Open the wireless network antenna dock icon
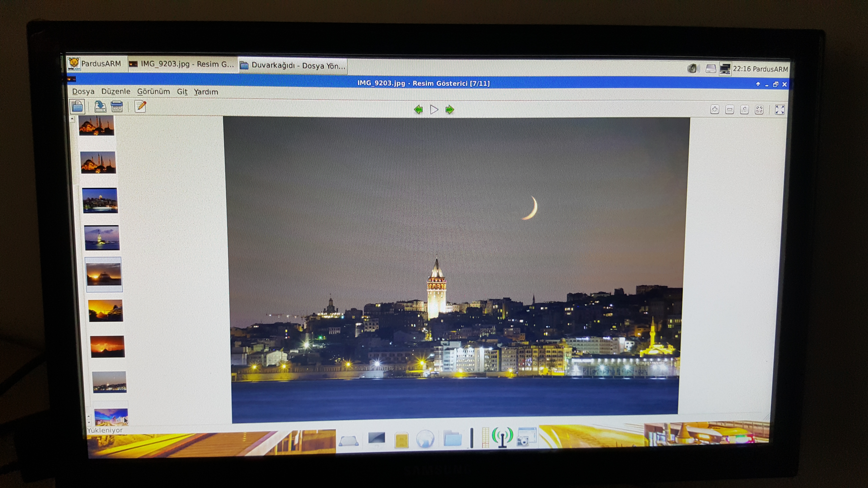This screenshot has width=868, height=488. tap(502, 437)
